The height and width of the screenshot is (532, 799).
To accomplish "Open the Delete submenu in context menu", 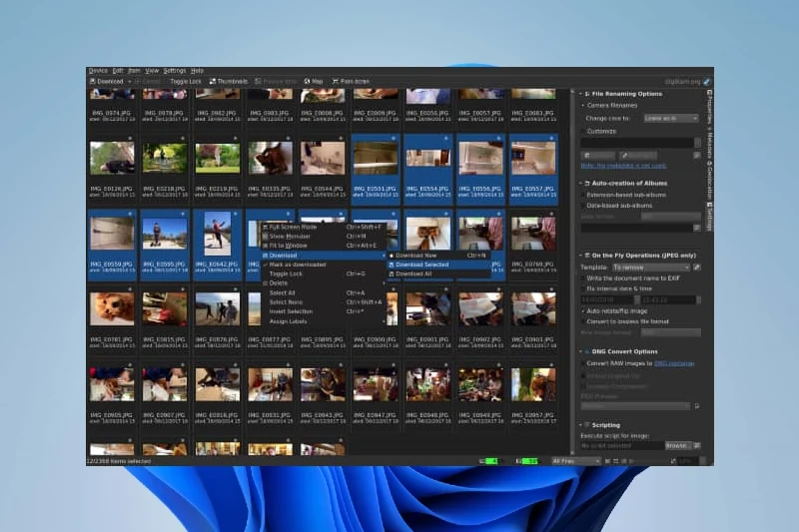I will coord(323,283).
